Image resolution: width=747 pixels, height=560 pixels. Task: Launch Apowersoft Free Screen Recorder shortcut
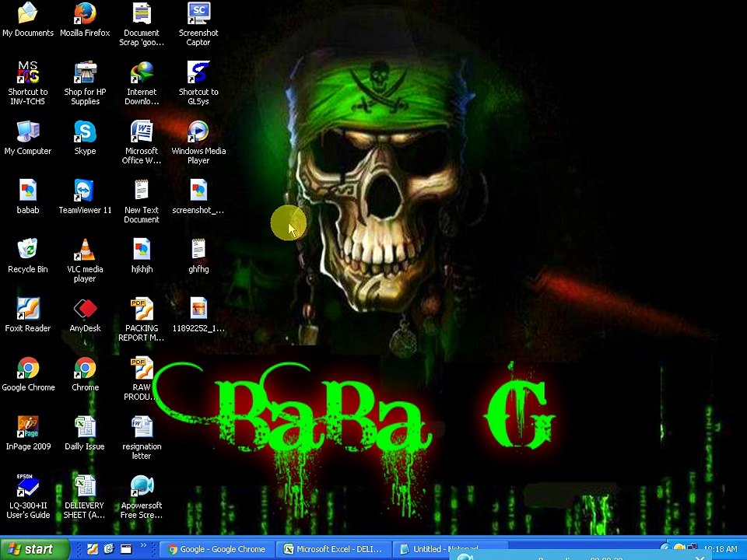(x=142, y=496)
